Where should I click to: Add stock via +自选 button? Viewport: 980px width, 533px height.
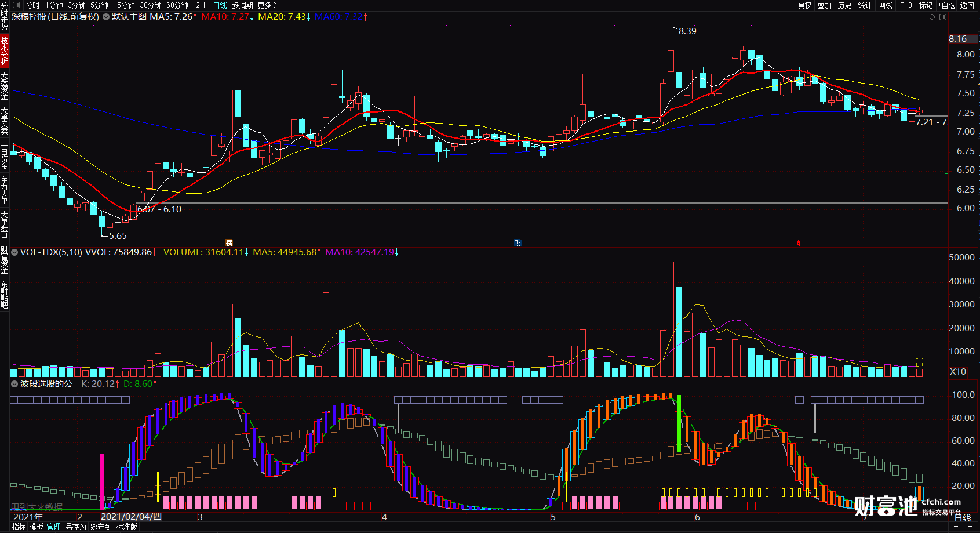946,5
